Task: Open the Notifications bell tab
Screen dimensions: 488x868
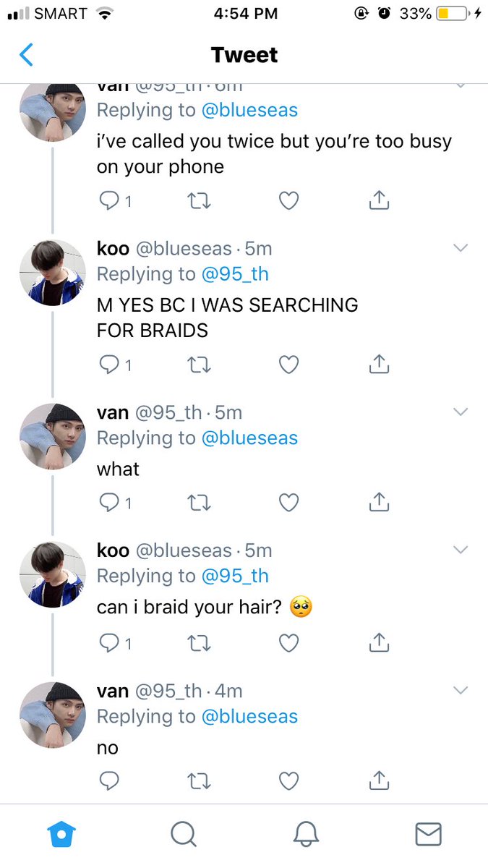Action: 306,835
